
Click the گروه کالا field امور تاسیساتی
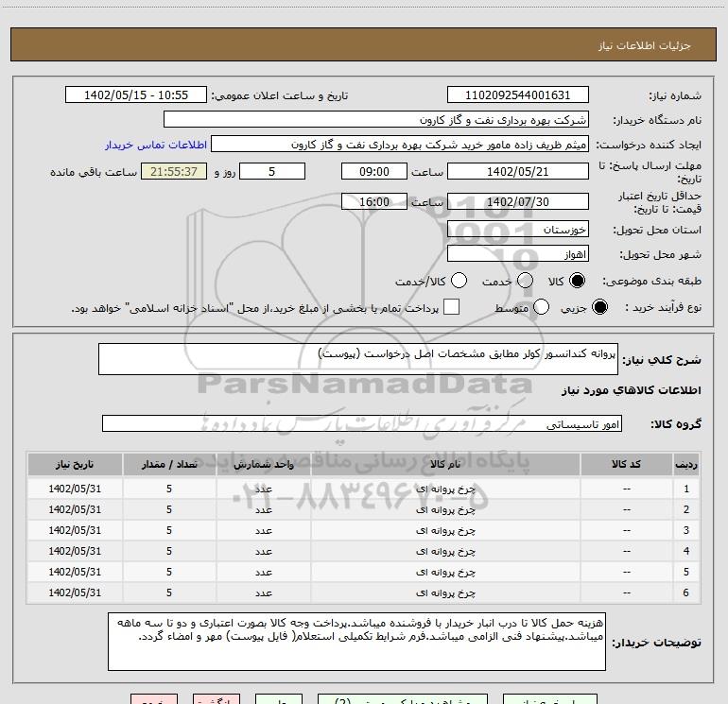point(362,423)
